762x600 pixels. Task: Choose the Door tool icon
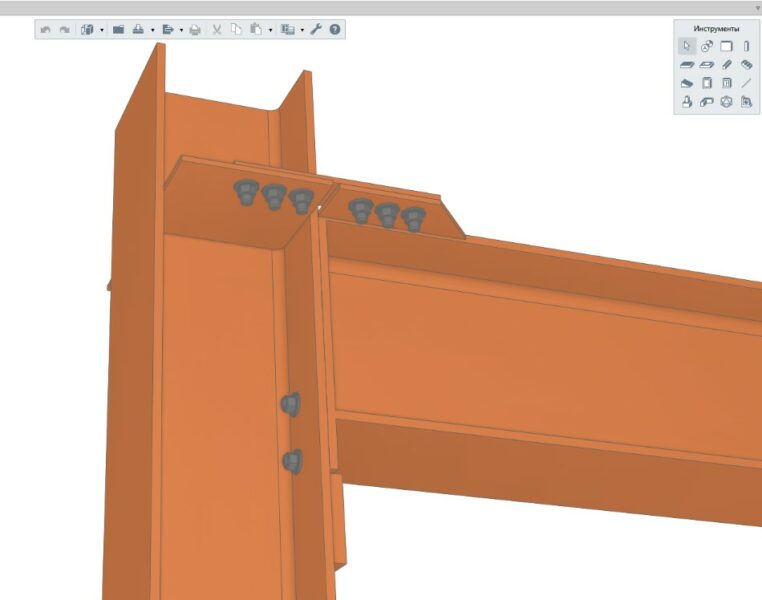click(707, 83)
